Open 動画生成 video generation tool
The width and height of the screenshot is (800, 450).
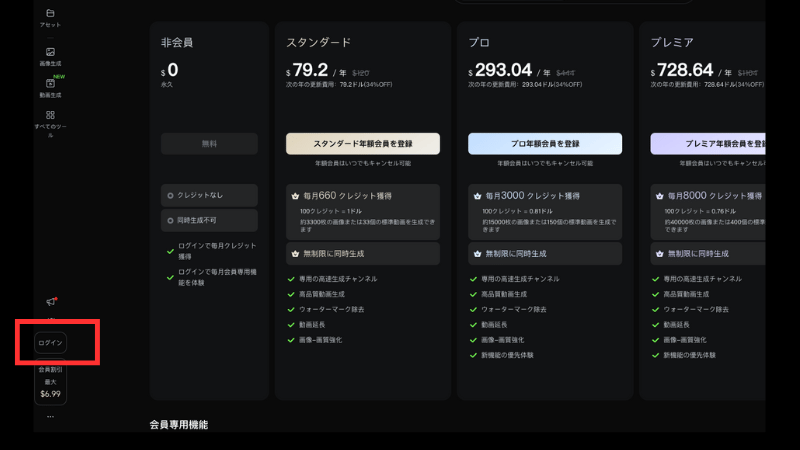[50, 88]
